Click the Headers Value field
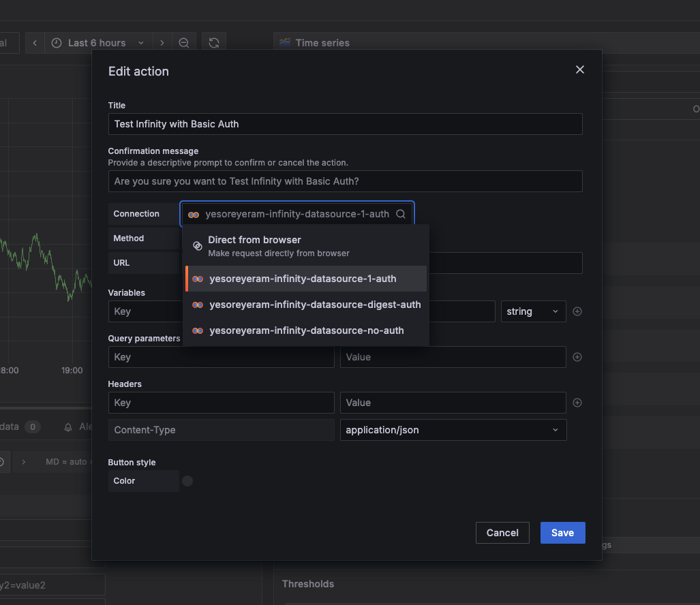 click(453, 403)
